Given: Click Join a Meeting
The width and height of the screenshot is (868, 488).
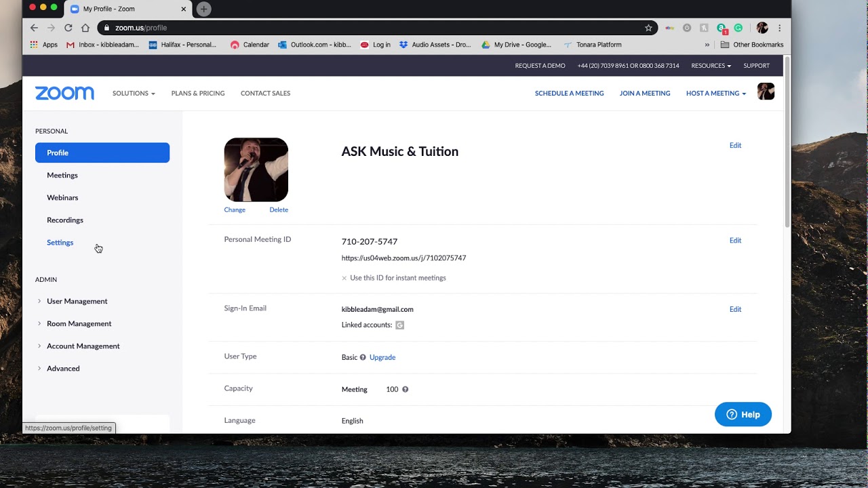Looking at the screenshot, I should pos(645,94).
